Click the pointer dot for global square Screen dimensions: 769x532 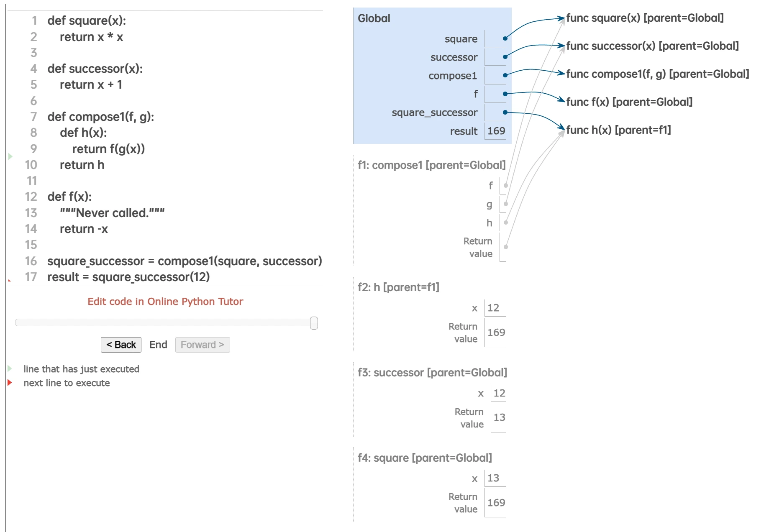(x=505, y=38)
